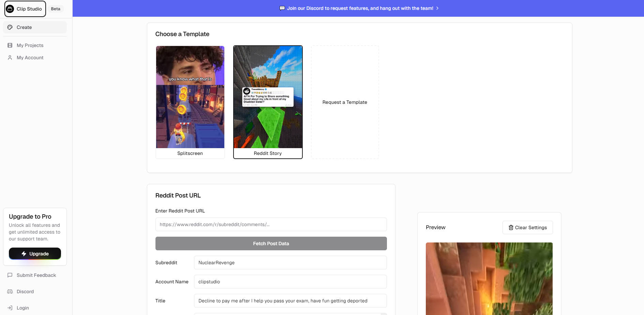Image resolution: width=644 pixels, height=315 pixels.
Task: Edit the Account Name field
Action: (x=290, y=282)
